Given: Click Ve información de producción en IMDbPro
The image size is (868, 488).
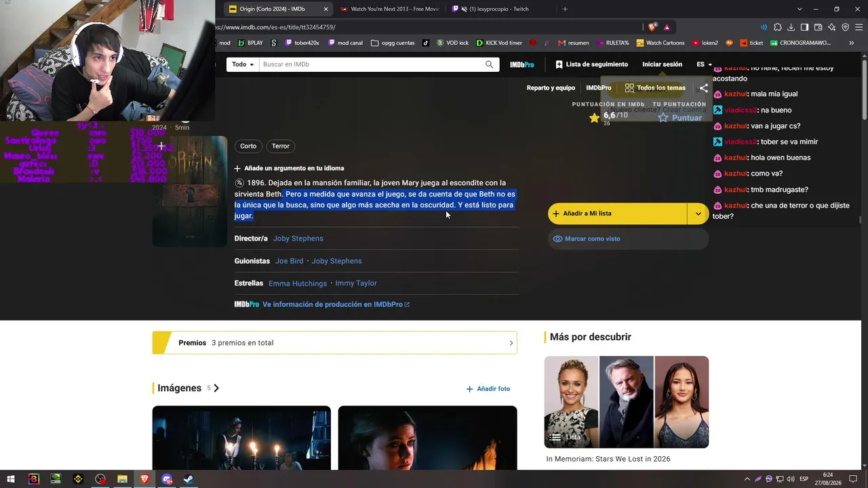Looking at the screenshot, I should tap(336, 304).
